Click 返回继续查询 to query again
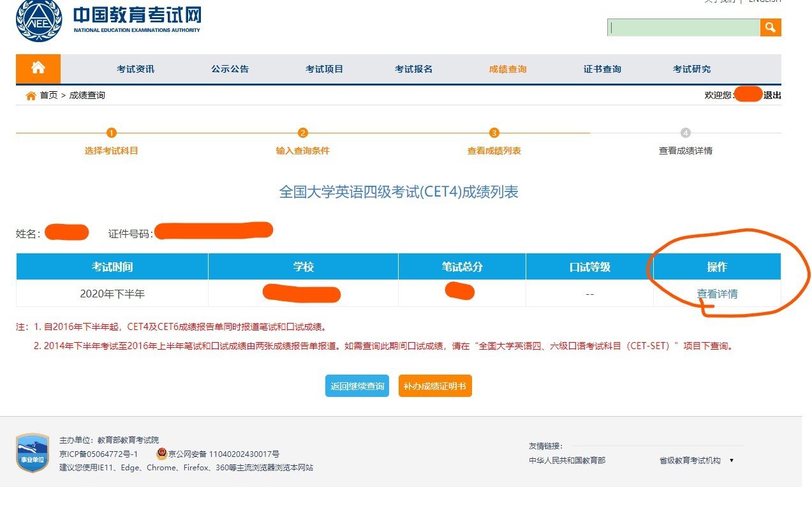Image resolution: width=812 pixels, height=515 pixels. [356, 385]
